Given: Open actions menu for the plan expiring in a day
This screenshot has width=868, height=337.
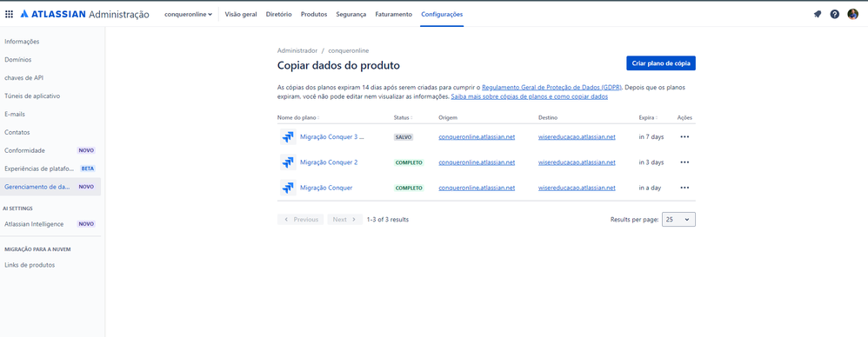Looking at the screenshot, I should (684, 188).
